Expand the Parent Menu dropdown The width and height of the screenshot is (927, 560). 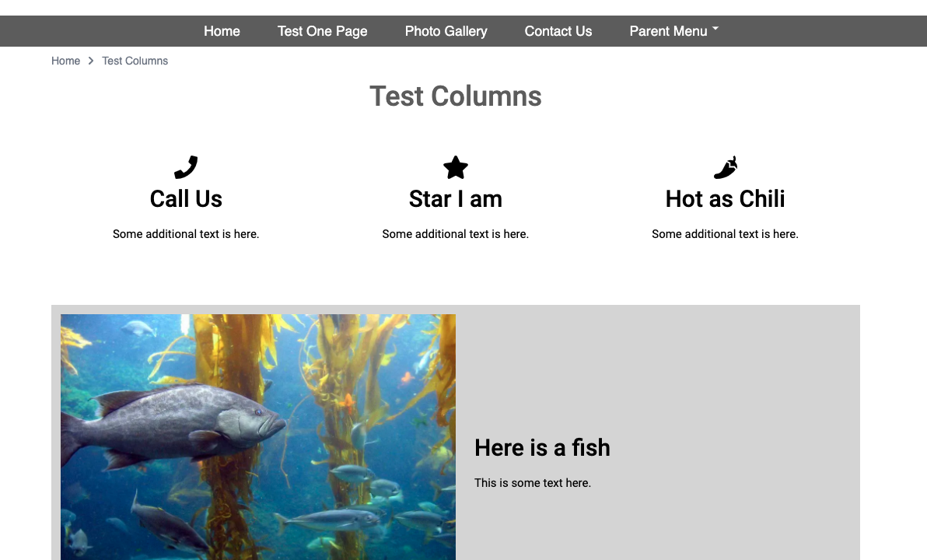673,31
